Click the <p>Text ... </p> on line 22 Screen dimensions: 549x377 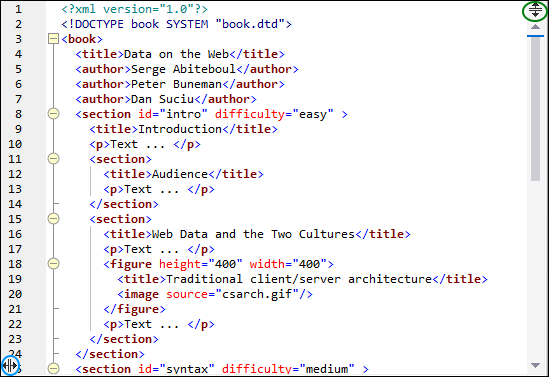click(159, 324)
